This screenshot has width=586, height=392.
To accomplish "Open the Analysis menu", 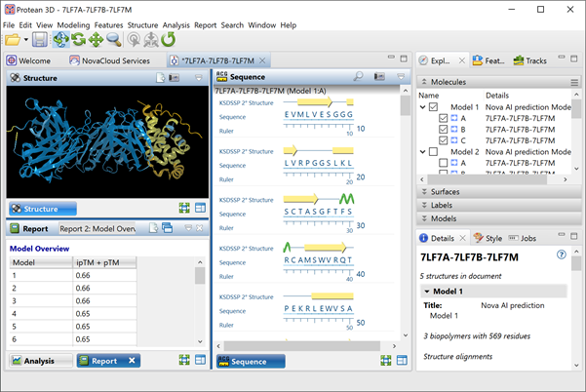I will tap(176, 25).
